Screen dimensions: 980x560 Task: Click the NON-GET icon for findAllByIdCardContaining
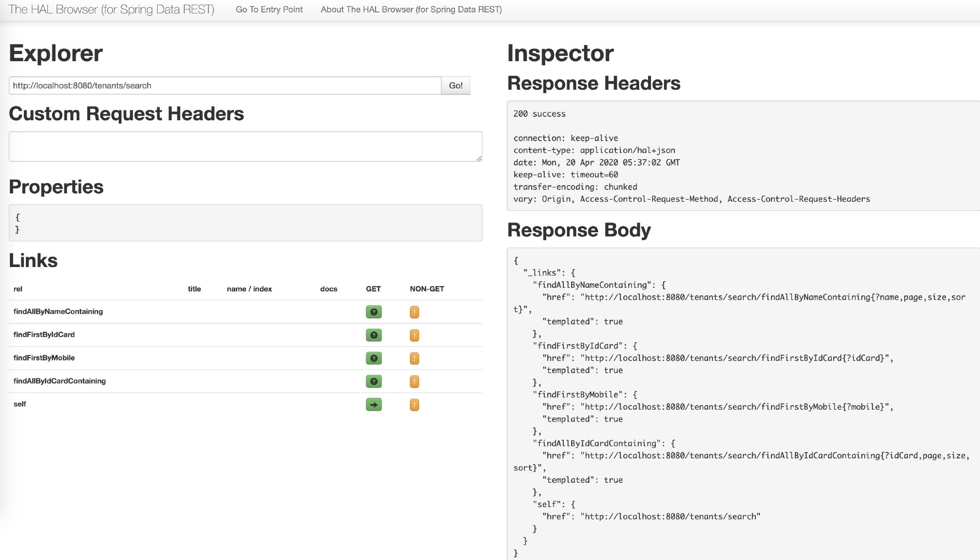(x=414, y=381)
